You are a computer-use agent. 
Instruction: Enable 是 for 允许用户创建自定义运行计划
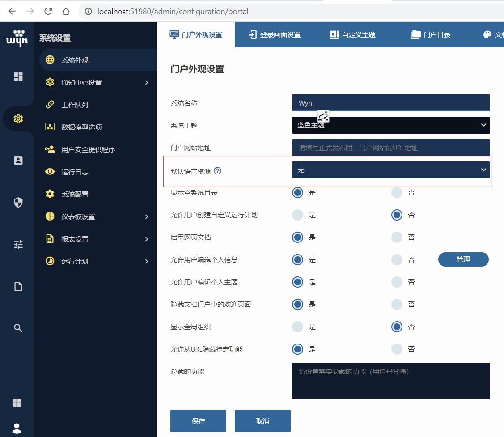tap(297, 215)
